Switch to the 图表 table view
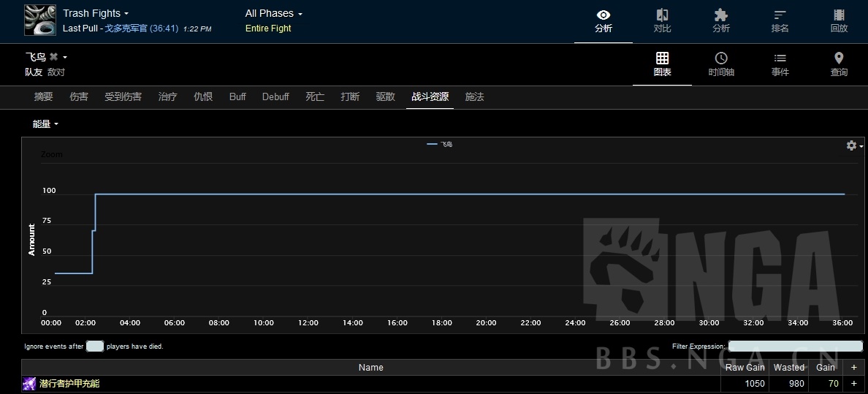The width and height of the screenshot is (868, 394). (x=662, y=65)
